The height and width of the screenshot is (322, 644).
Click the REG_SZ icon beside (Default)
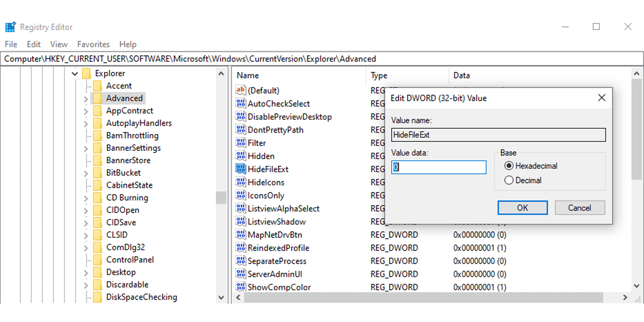(240, 90)
